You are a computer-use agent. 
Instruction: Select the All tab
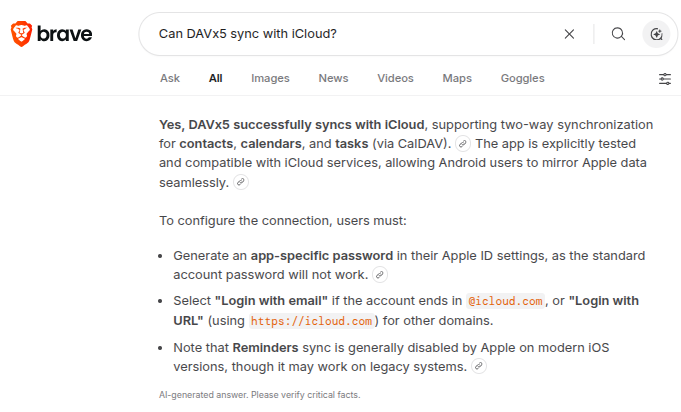215,78
